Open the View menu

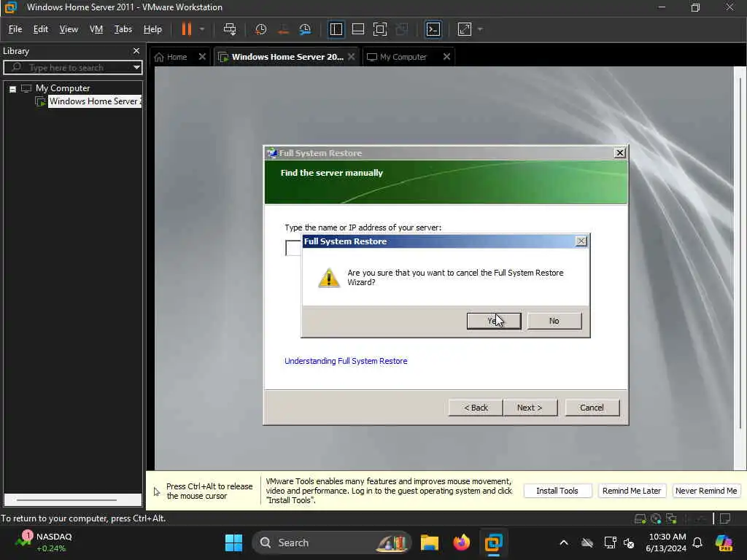pyautogui.click(x=69, y=29)
